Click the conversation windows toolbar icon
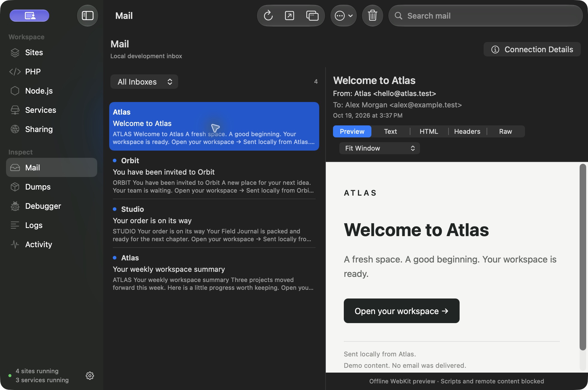Screen dimensions: 588x390 tap(312, 16)
